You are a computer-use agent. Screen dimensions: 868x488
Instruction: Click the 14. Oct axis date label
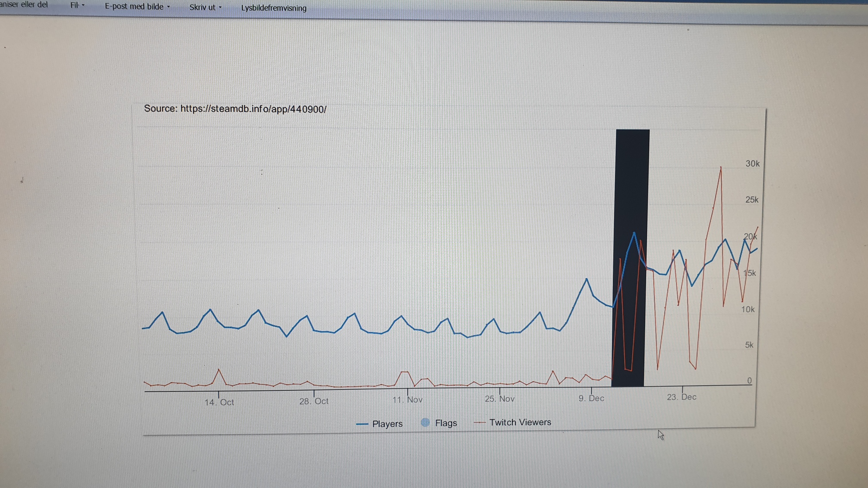pos(219,402)
